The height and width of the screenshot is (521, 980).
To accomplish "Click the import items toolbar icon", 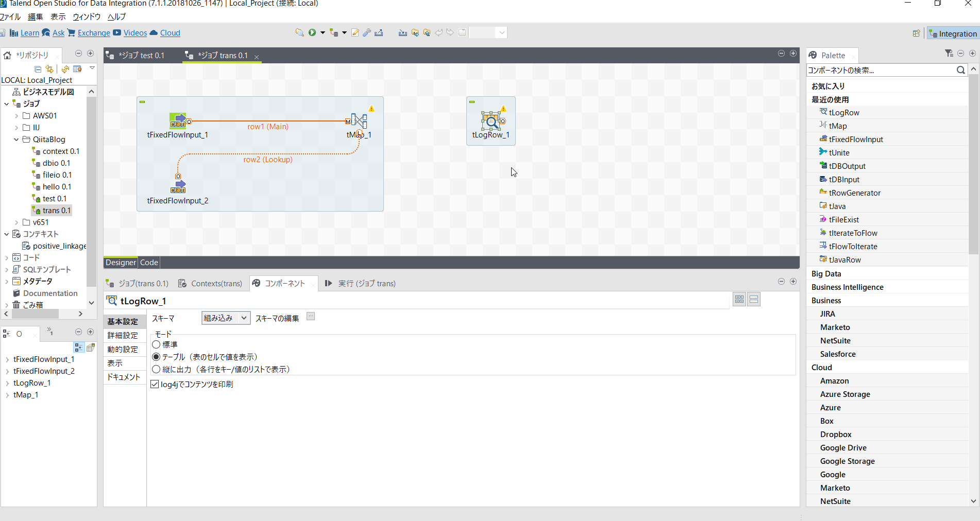I will point(402,32).
